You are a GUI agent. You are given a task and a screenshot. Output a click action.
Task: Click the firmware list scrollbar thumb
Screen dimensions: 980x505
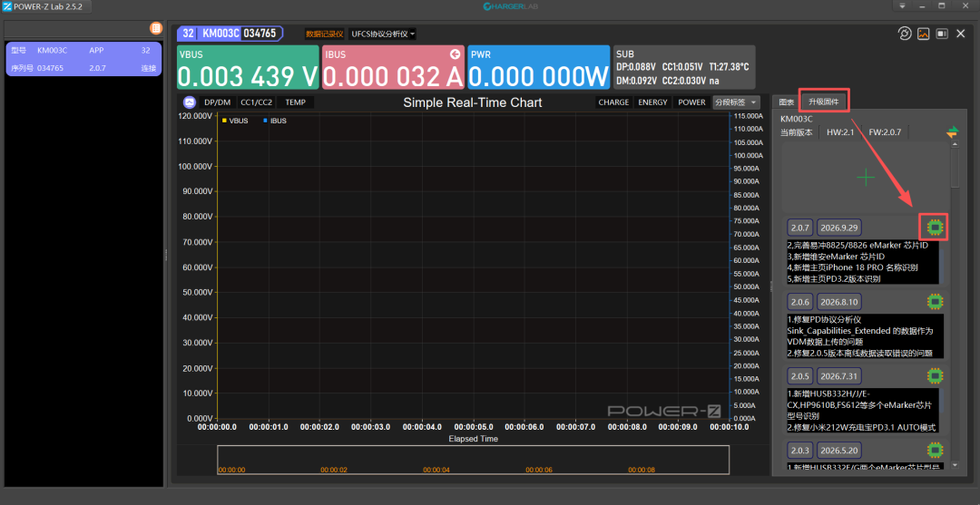(955, 168)
